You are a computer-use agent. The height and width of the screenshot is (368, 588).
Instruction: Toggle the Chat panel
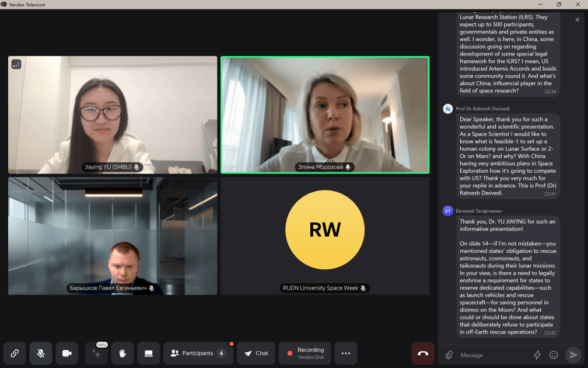pyautogui.click(x=256, y=353)
